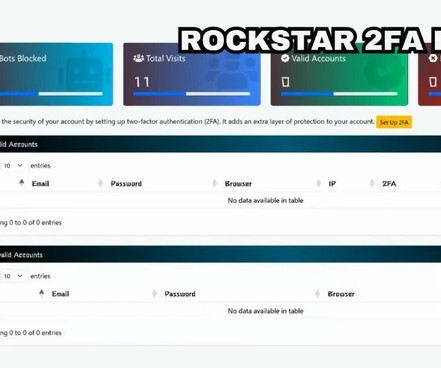Open the Bots Blocked stat card
This screenshot has width=441, height=368.
[56, 74]
